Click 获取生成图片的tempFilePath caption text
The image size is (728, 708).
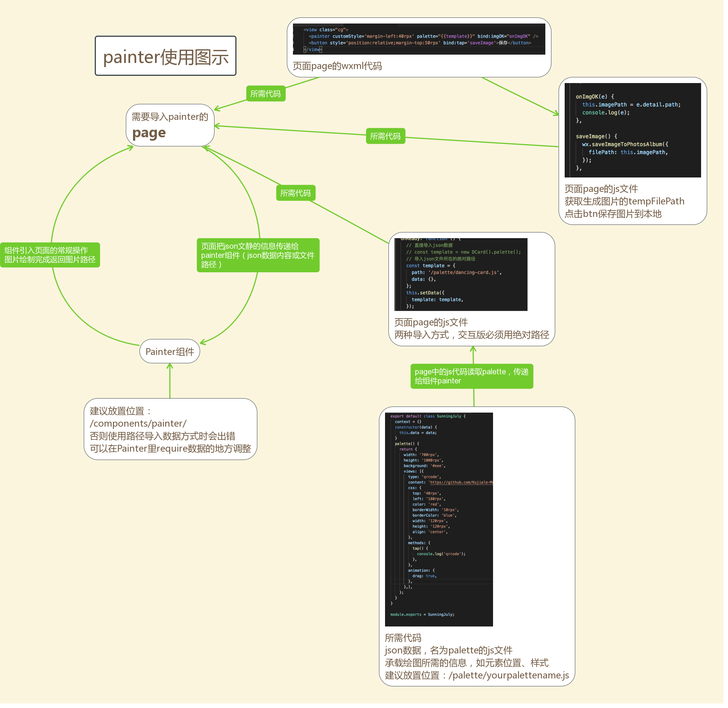624,201
